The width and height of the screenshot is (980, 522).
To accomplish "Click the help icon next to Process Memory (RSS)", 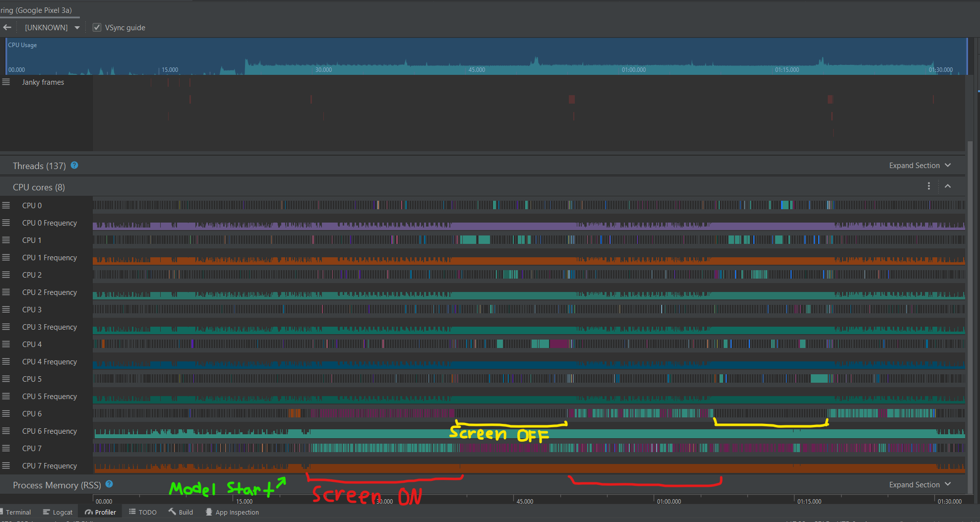I will pyautogui.click(x=109, y=484).
